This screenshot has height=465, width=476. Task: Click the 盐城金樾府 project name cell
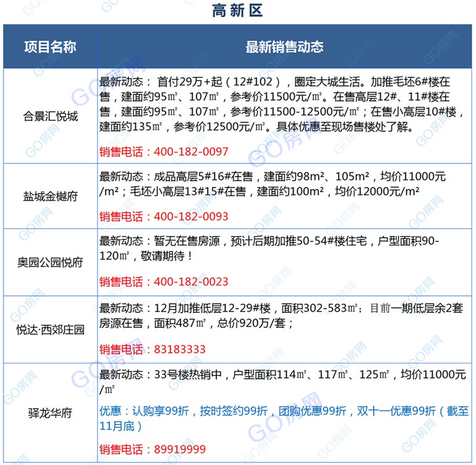click(x=51, y=197)
